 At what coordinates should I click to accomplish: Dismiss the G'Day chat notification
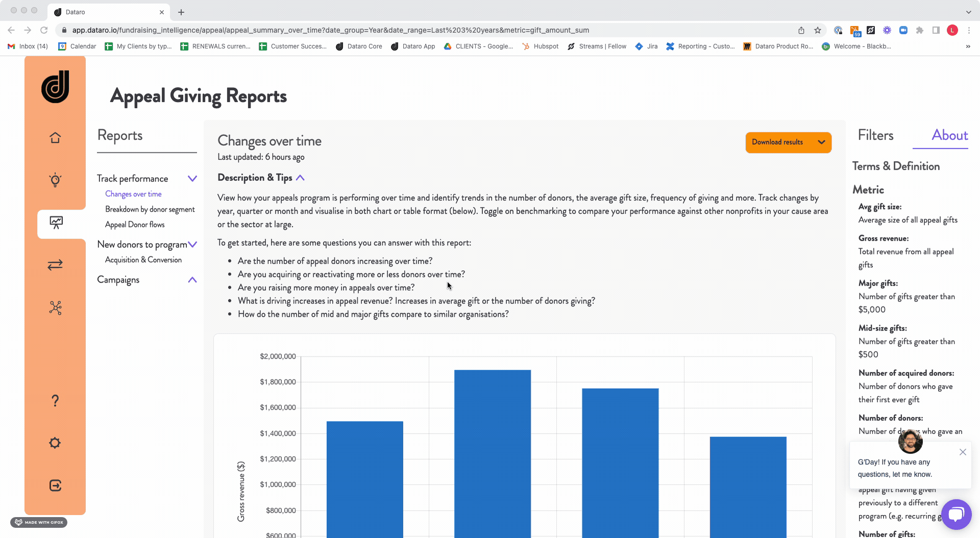(963, 452)
